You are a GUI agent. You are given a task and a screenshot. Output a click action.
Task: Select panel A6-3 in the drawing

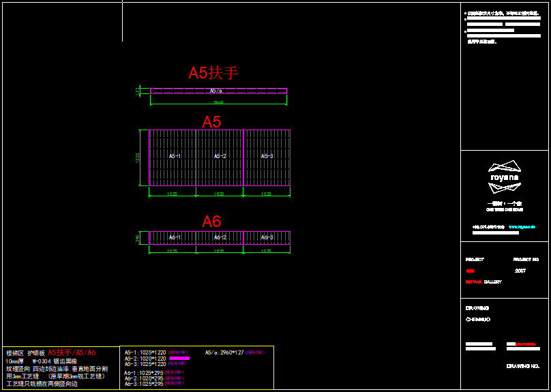coord(267,237)
